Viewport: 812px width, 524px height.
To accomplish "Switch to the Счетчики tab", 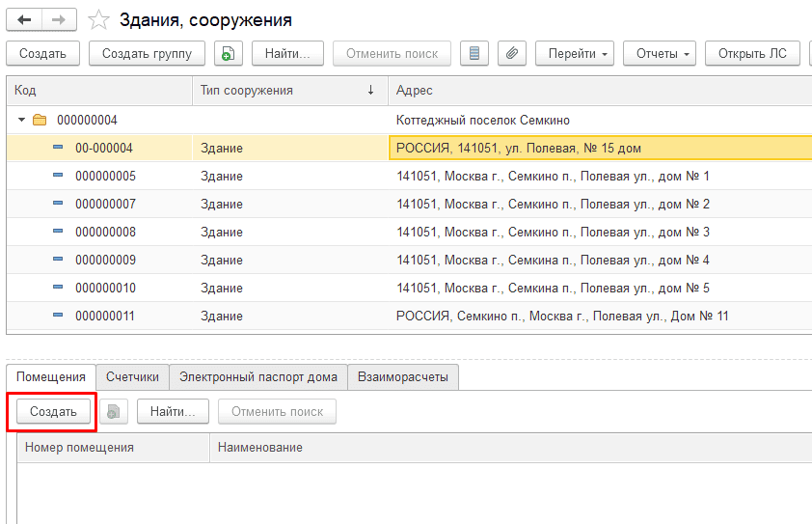I will (132, 377).
